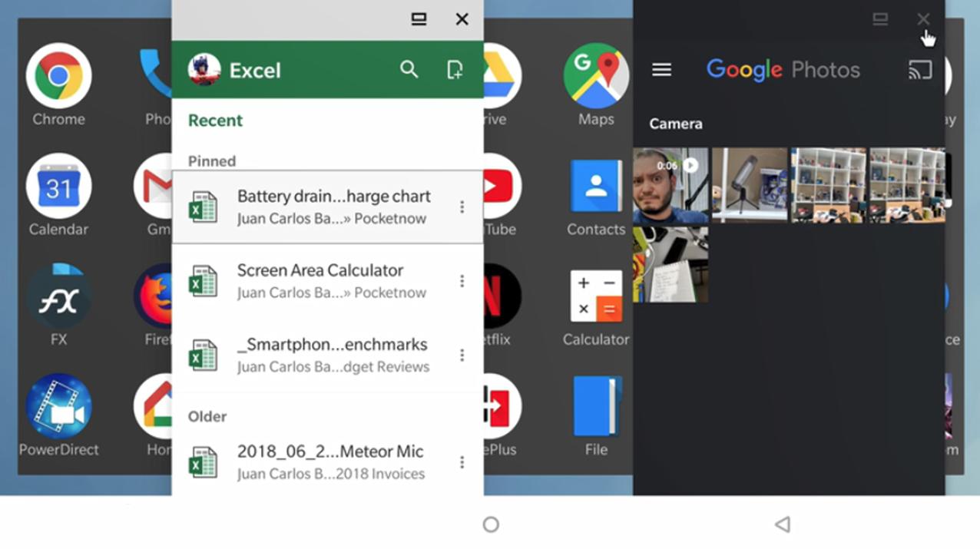Screen dimensions: 980x549
Task: Open options for Battery drain chart file
Action: 462,207
